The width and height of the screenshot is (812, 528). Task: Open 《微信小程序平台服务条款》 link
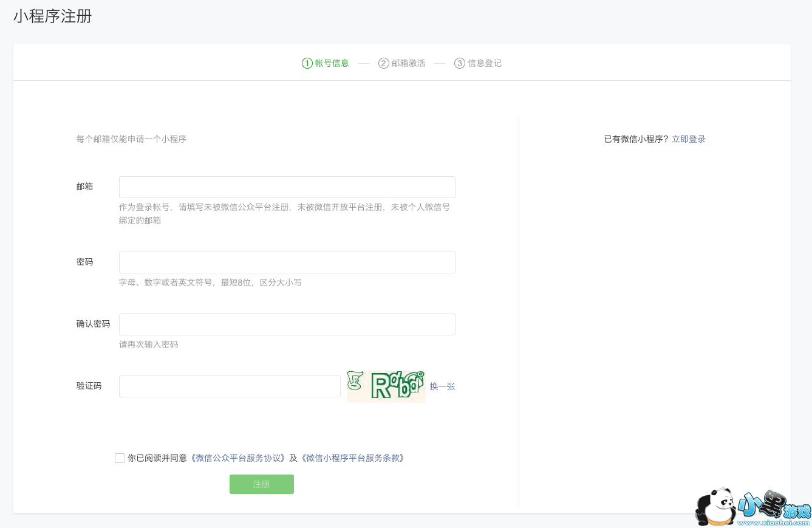352,458
